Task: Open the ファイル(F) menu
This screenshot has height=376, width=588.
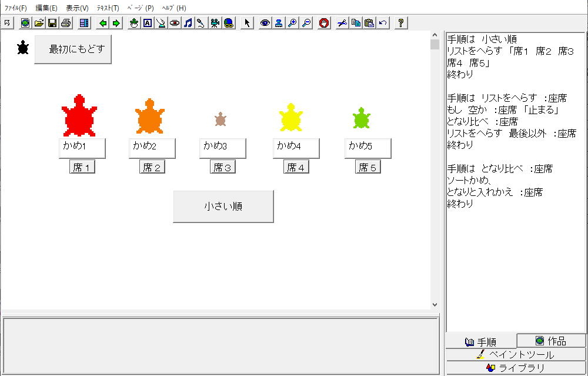Action: coord(15,8)
